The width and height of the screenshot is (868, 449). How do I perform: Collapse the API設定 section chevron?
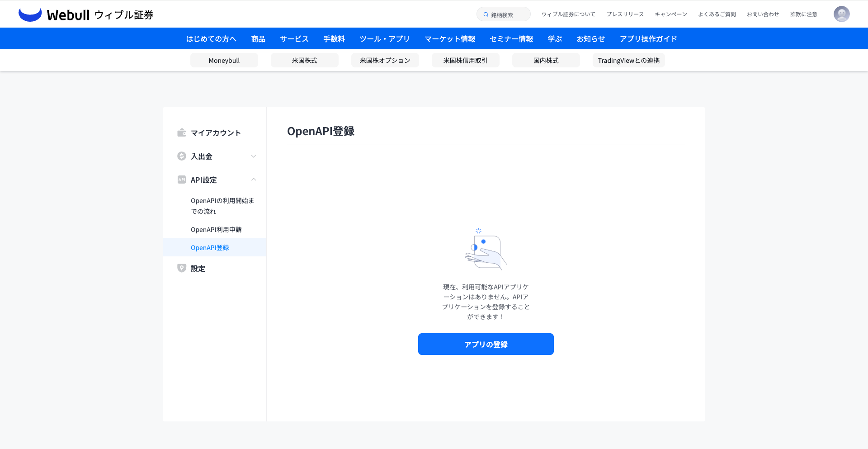point(254,180)
